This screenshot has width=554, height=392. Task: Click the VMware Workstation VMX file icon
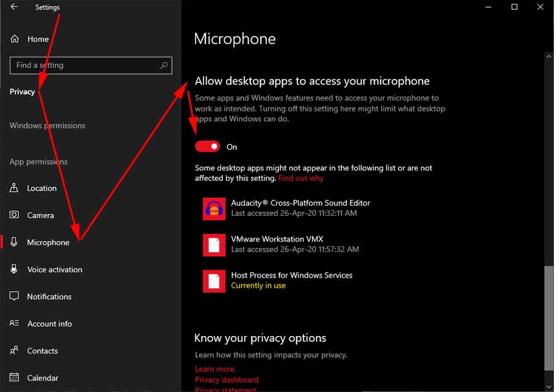coord(214,245)
